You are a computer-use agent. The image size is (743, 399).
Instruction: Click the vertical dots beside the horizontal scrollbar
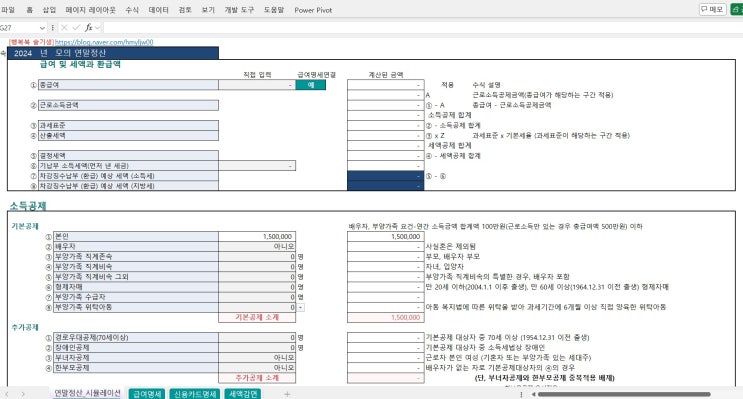(521, 394)
